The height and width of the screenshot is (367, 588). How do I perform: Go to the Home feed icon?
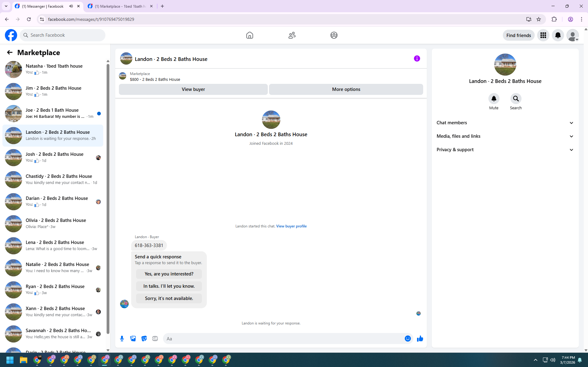point(250,35)
